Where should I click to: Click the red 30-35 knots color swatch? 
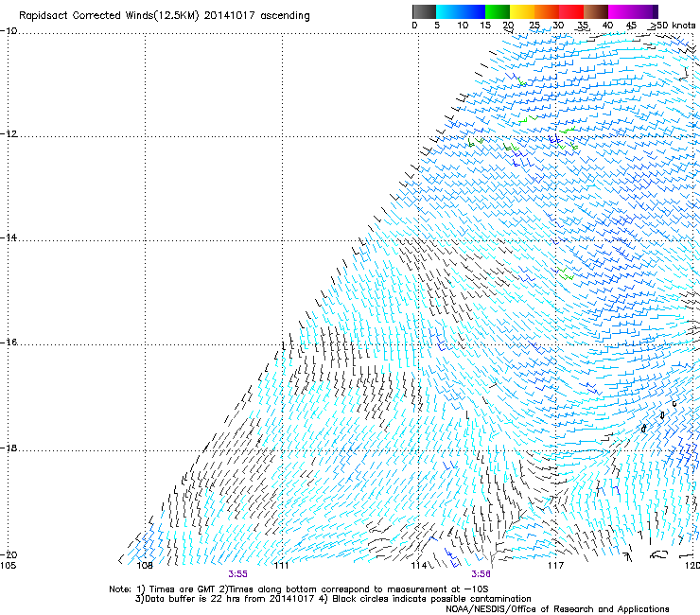pyautogui.click(x=571, y=11)
